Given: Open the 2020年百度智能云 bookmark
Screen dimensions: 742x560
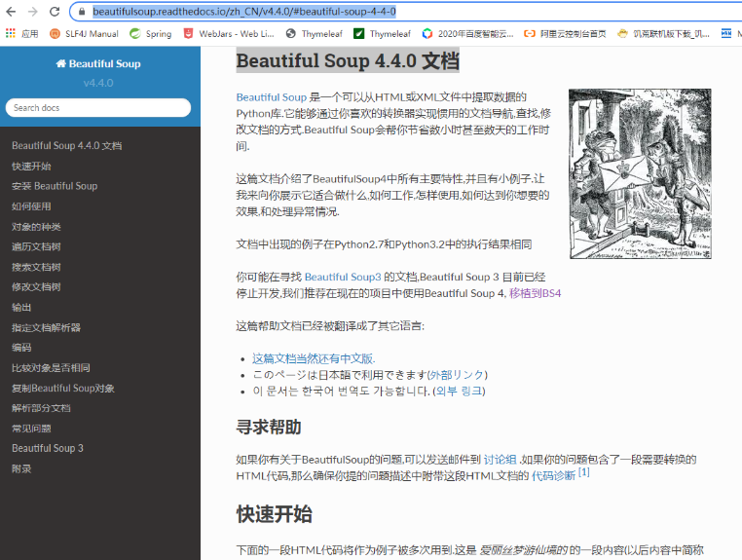Looking at the screenshot, I should pyautogui.click(x=468, y=34).
